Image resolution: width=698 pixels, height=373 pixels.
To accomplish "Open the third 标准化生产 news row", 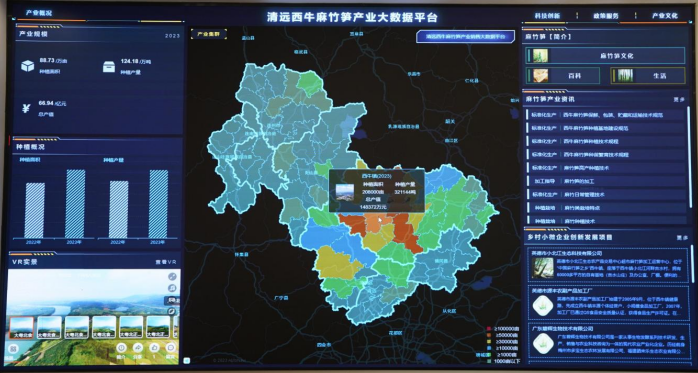I will (605, 142).
